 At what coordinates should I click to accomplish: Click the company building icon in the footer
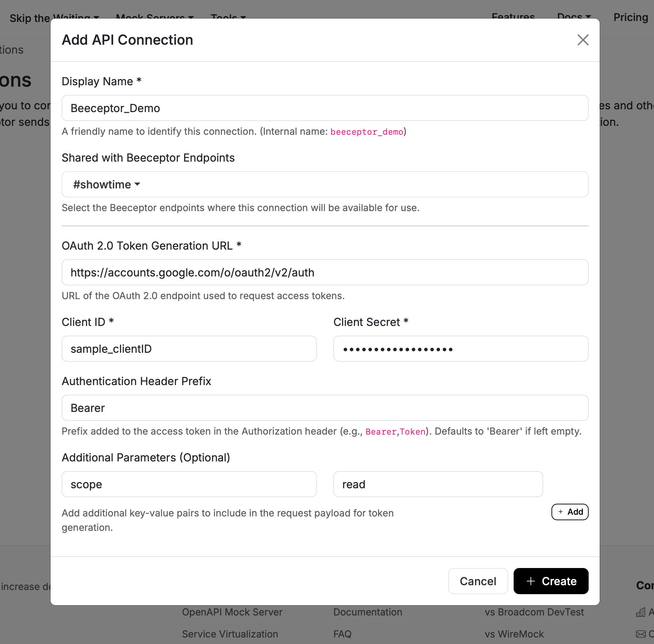point(641,612)
